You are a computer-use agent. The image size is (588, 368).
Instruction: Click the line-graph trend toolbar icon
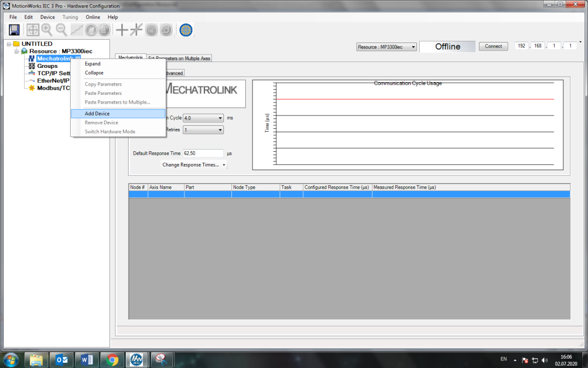point(76,30)
